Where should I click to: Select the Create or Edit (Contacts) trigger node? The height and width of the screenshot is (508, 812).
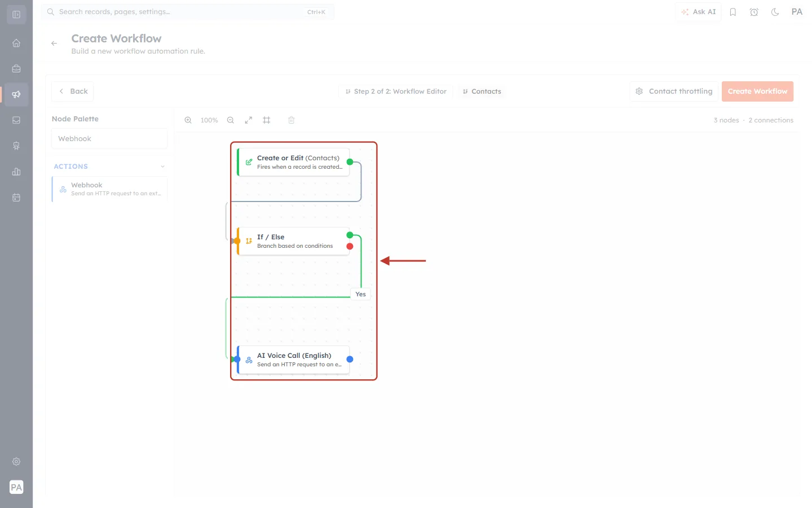click(293, 162)
